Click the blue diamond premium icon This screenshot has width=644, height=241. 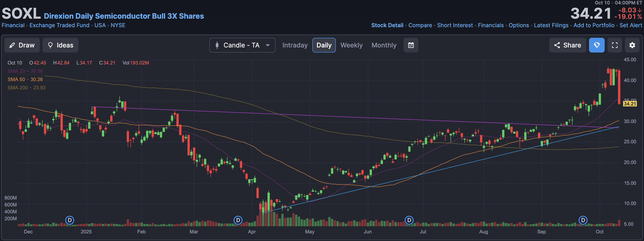(x=596, y=45)
